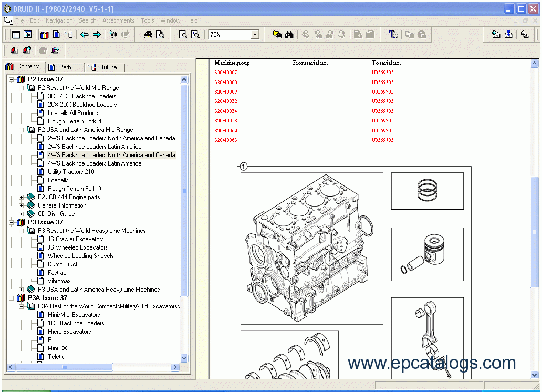
Task: Toggle the navigation pane layout icon
Action: [16, 35]
